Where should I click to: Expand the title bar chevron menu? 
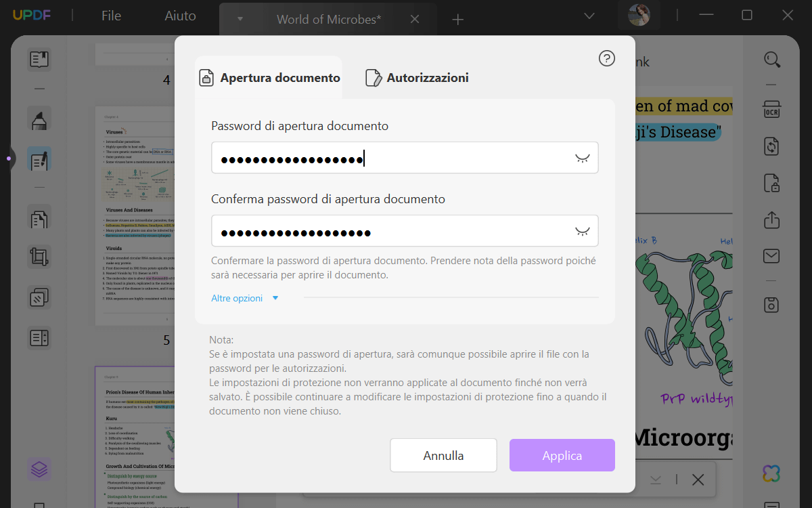click(x=589, y=16)
